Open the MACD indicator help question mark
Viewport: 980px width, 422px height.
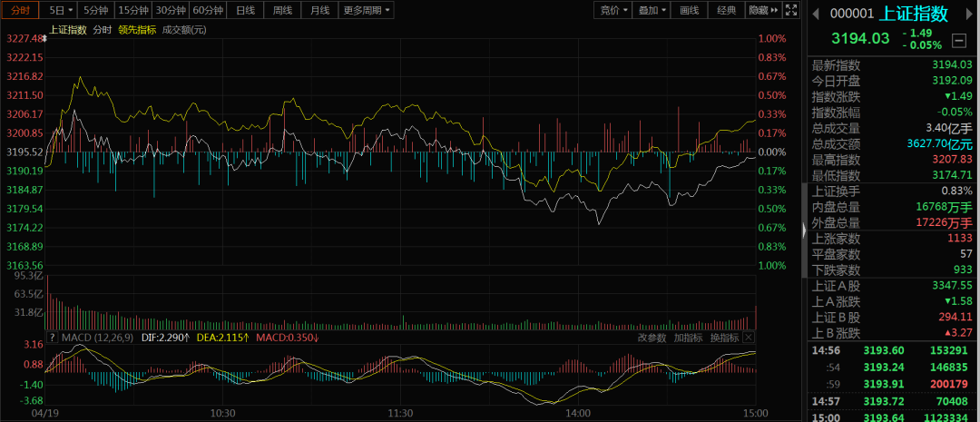[x=52, y=338]
